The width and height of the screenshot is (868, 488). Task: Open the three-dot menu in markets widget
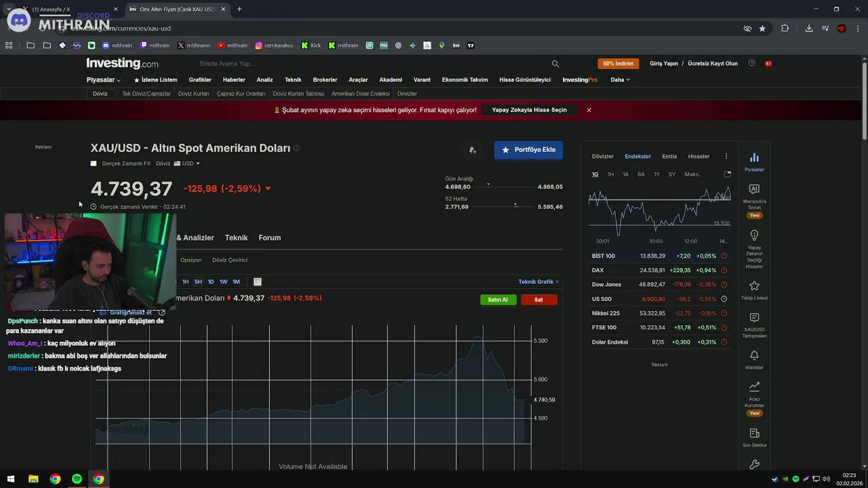[x=726, y=157]
